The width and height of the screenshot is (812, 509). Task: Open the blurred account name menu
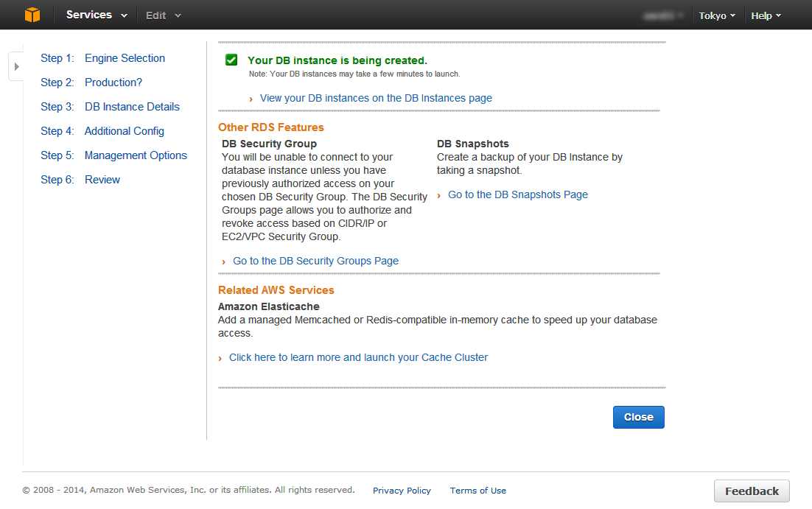(663, 15)
